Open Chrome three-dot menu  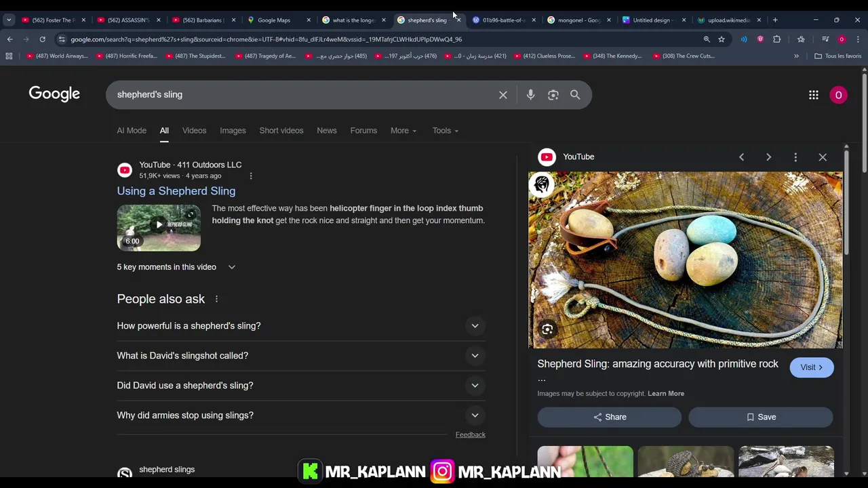[x=858, y=39]
